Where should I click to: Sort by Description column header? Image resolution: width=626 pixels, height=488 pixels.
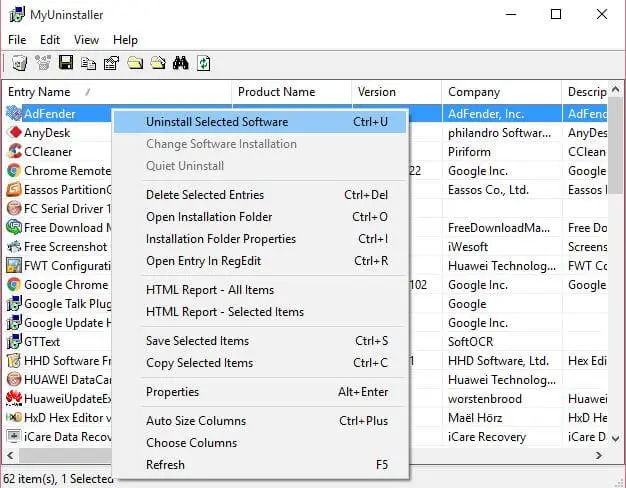[x=585, y=92]
